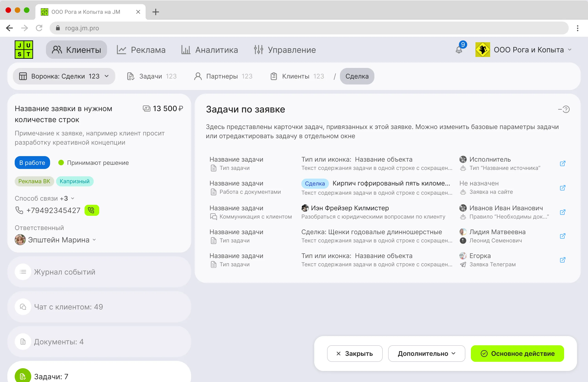Open the Дополнительно dropdown button

[427, 353]
